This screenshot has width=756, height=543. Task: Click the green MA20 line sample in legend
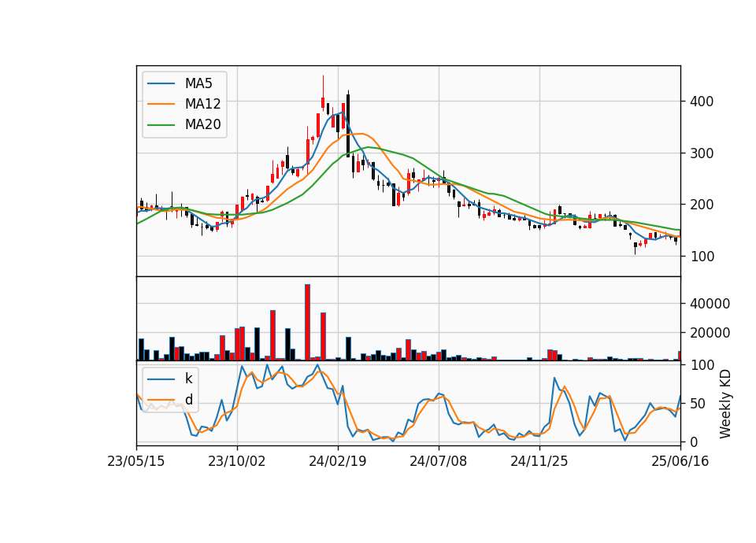tap(161, 125)
